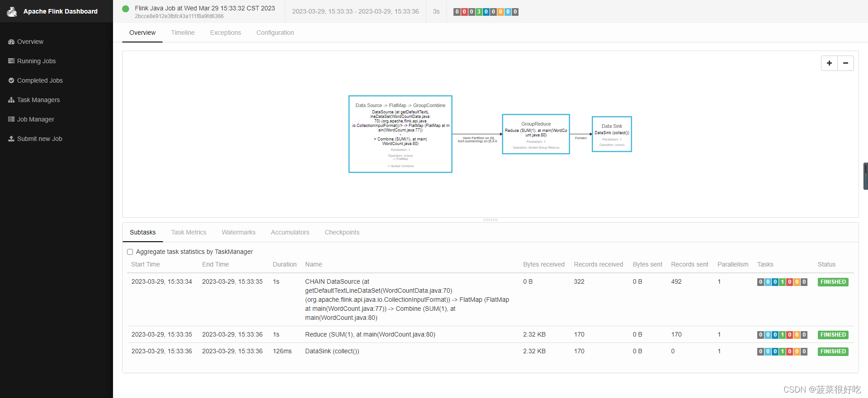Screen dimensions: 868x398
Task: Click the 492 records sent value
Action: pyautogui.click(x=676, y=282)
